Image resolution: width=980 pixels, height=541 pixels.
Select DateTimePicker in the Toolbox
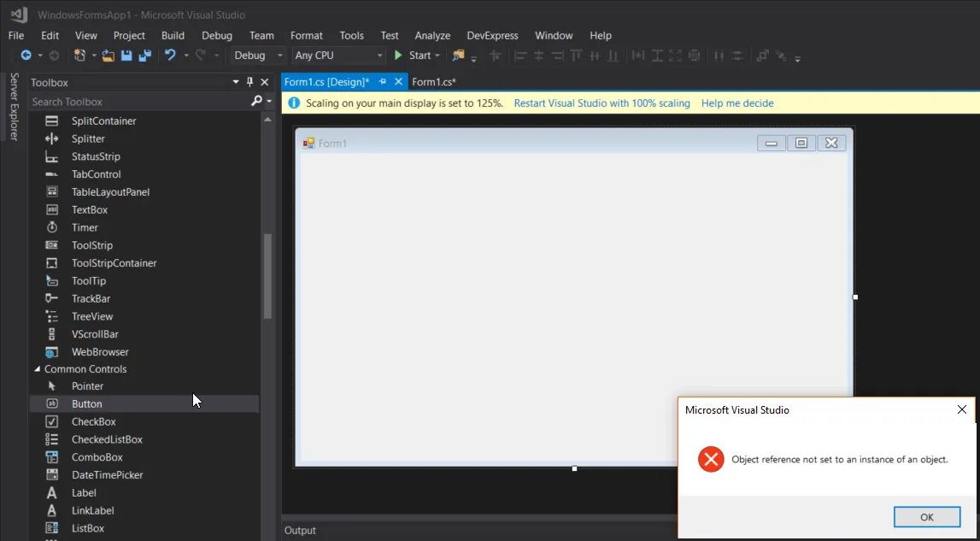click(144, 474)
